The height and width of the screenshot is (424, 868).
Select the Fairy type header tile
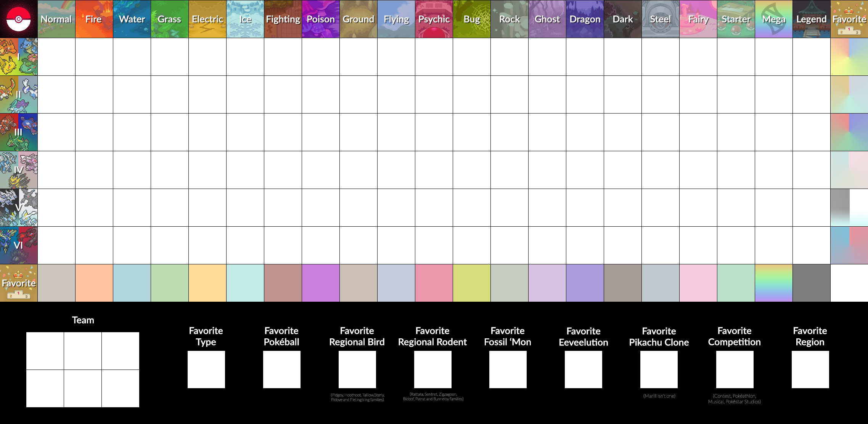(698, 19)
